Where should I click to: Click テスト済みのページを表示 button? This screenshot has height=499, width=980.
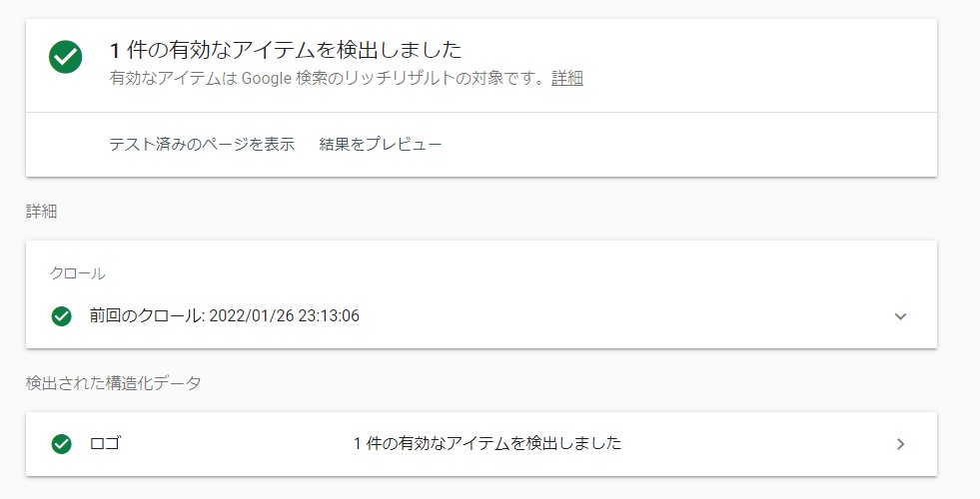(x=202, y=145)
